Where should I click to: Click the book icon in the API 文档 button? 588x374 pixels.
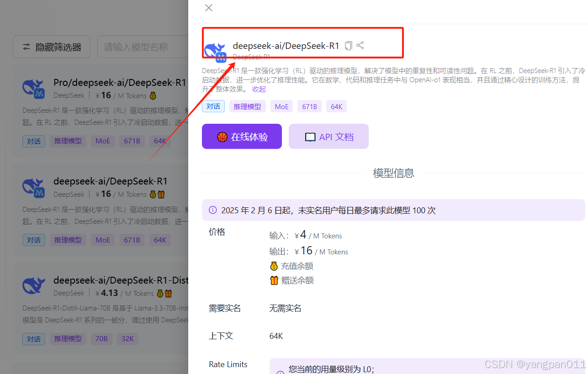tap(310, 137)
